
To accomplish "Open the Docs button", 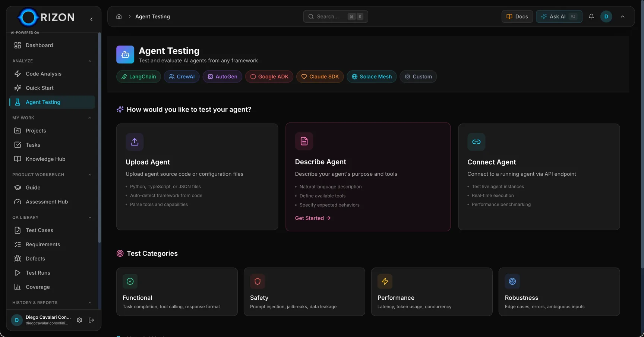I will (x=517, y=16).
